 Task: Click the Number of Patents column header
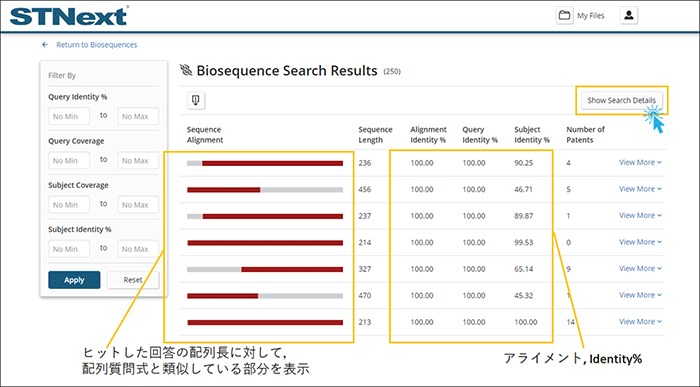[x=585, y=134]
